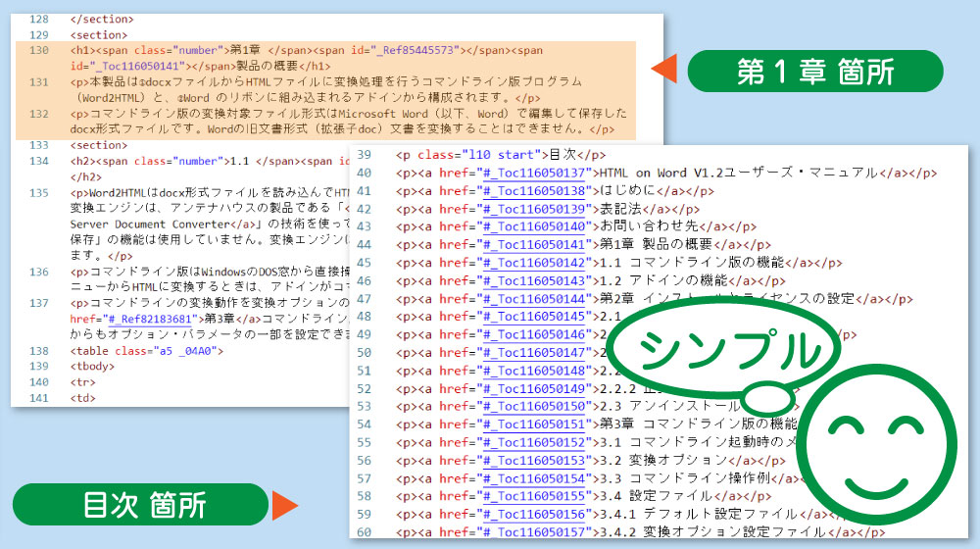Image resolution: width=980 pixels, height=549 pixels.
Task: Click the green 第1章 箇所 label
Action: 814,71
